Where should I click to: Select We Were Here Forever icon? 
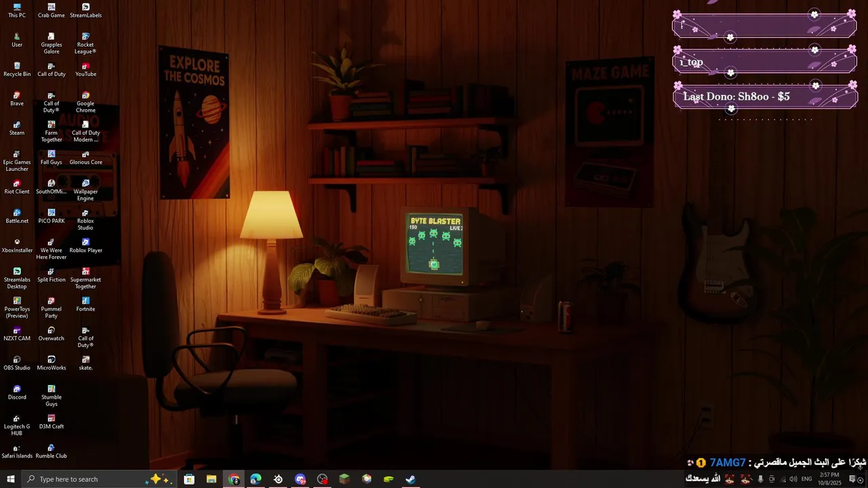[x=52, y=249]
